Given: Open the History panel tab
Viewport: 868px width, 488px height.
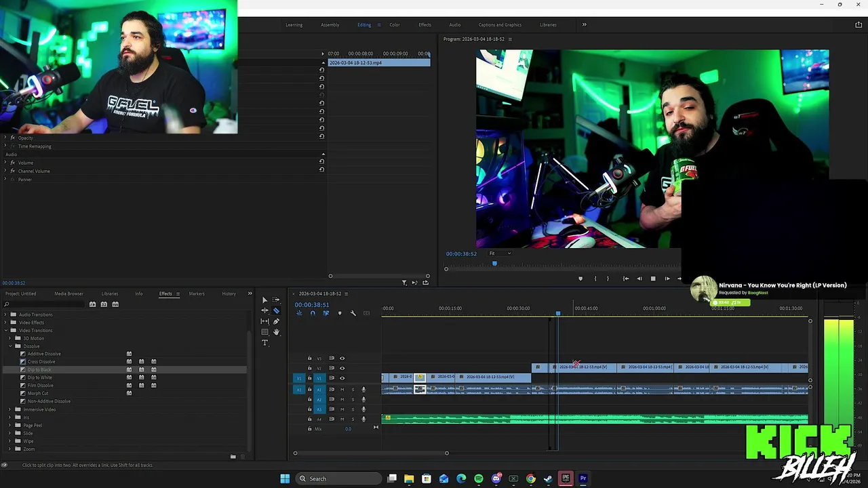Looking at the screenshot, I should tap(229, 294).
